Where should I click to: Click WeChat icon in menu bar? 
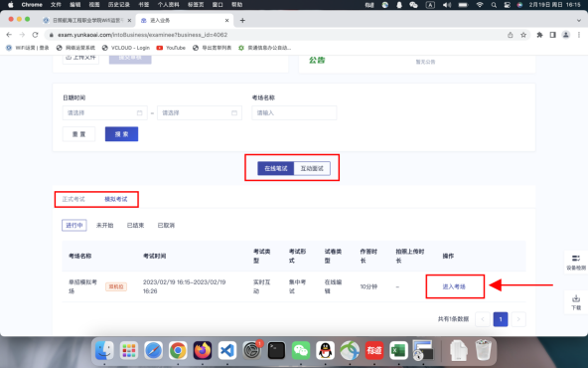[x=413, y=5]
